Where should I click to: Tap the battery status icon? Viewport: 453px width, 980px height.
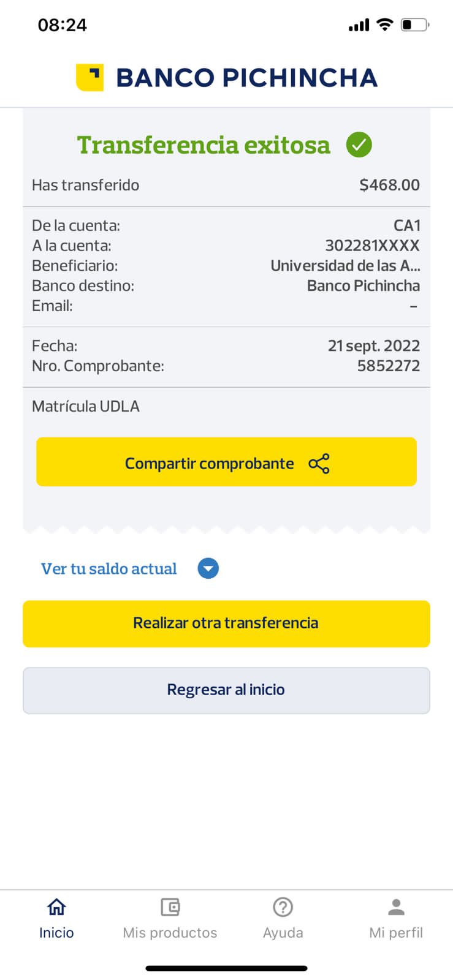click(414, 24)
